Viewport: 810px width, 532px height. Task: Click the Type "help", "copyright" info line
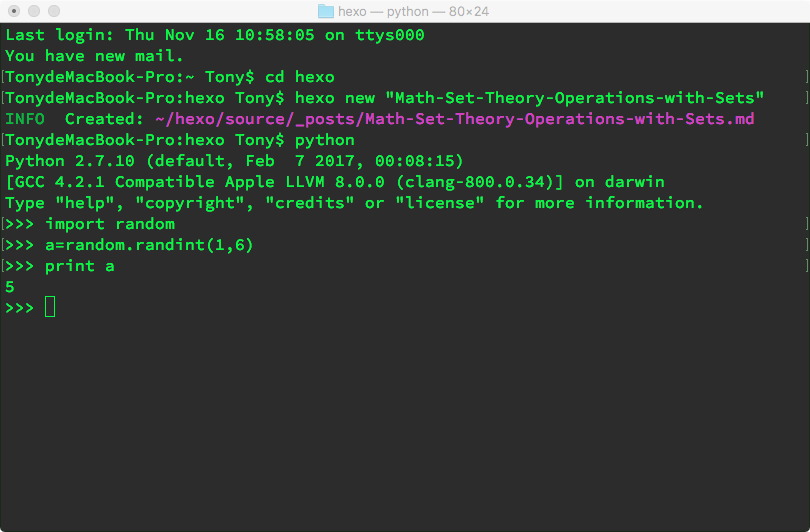[x=355, y=203]
